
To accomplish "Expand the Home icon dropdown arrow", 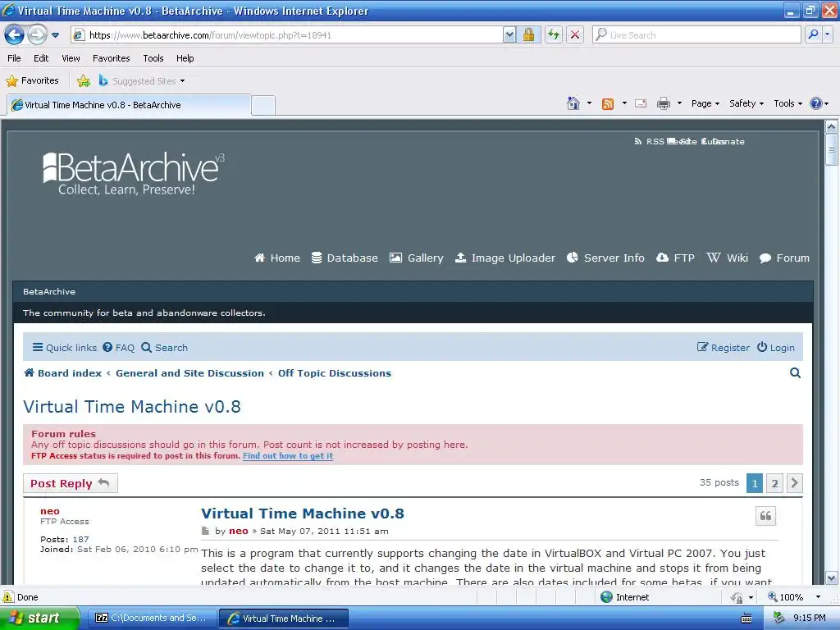I will tap(589, 103).
